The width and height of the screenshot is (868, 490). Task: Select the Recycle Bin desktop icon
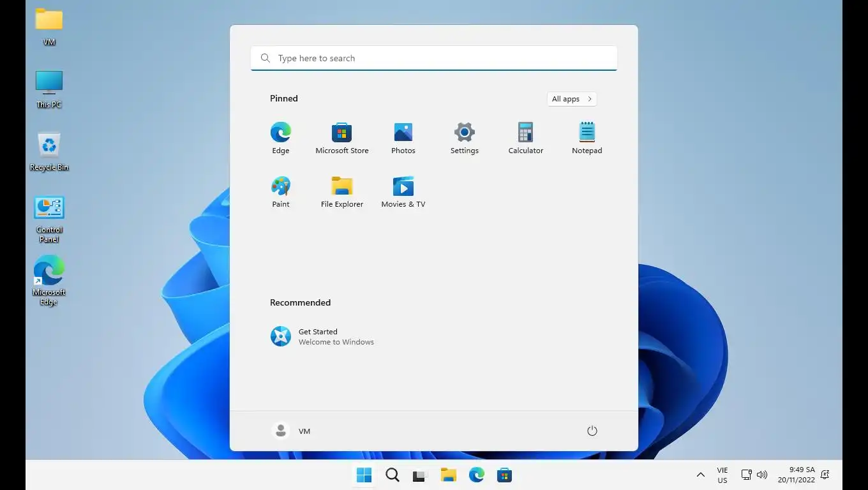click(x=49, y=152)
